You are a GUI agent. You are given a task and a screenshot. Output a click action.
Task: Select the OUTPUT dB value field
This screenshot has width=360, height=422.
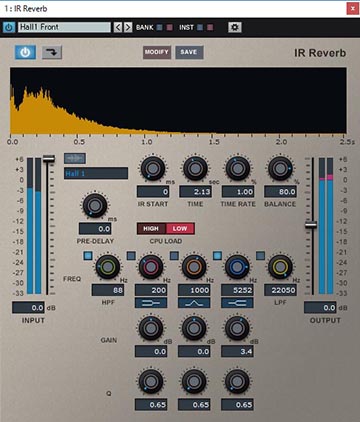(x=320, y=307)
